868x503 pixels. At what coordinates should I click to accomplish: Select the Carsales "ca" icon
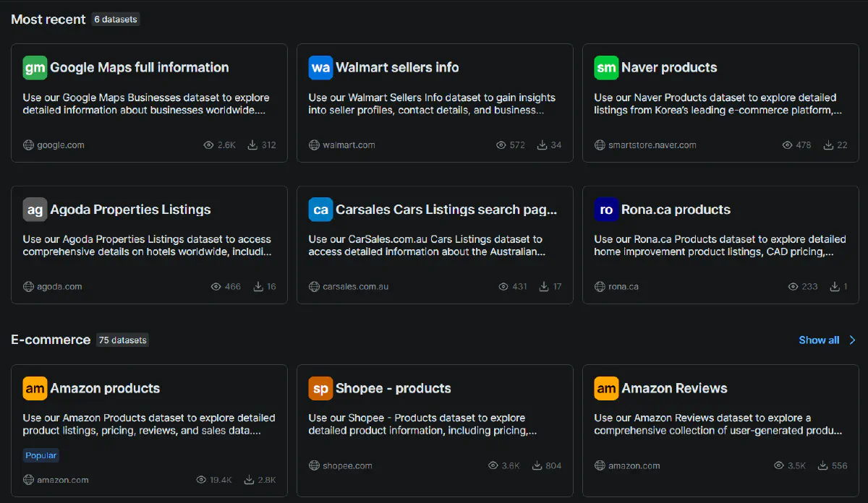point(320,209)
